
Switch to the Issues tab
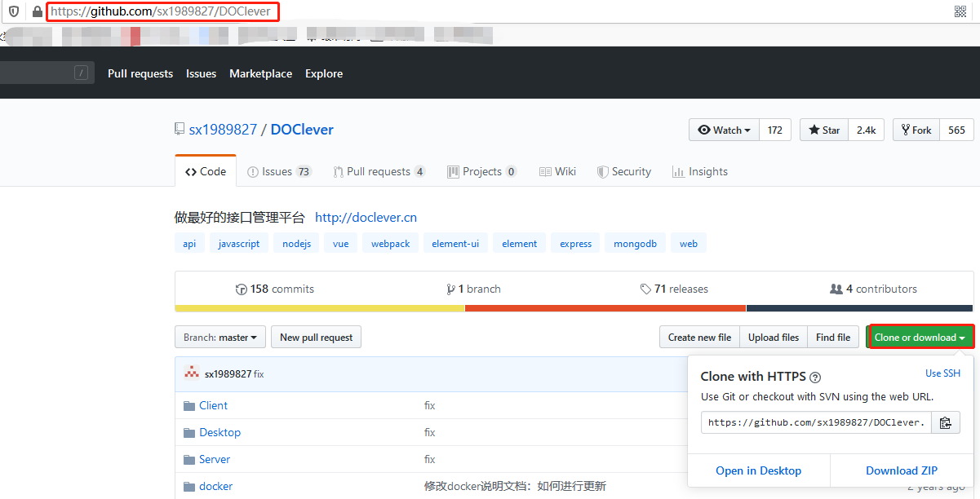(279, 171)
